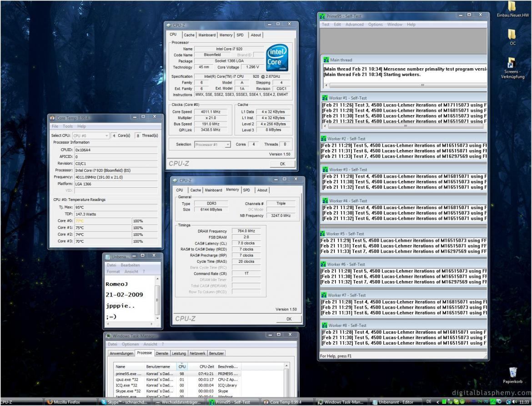Click the Worker #2 window icon in Prime95
Viewport: 532px width, 406px height.
point(323,139)
